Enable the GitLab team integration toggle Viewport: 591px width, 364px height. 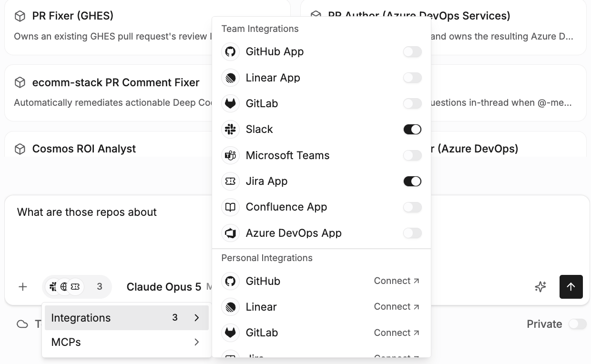pyautogui.click(x=412, y=103)
